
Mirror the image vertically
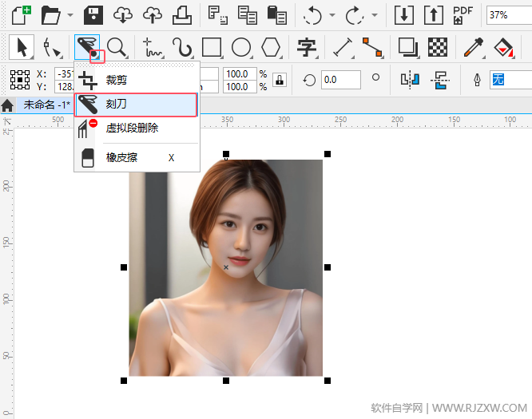click(439, 80)
